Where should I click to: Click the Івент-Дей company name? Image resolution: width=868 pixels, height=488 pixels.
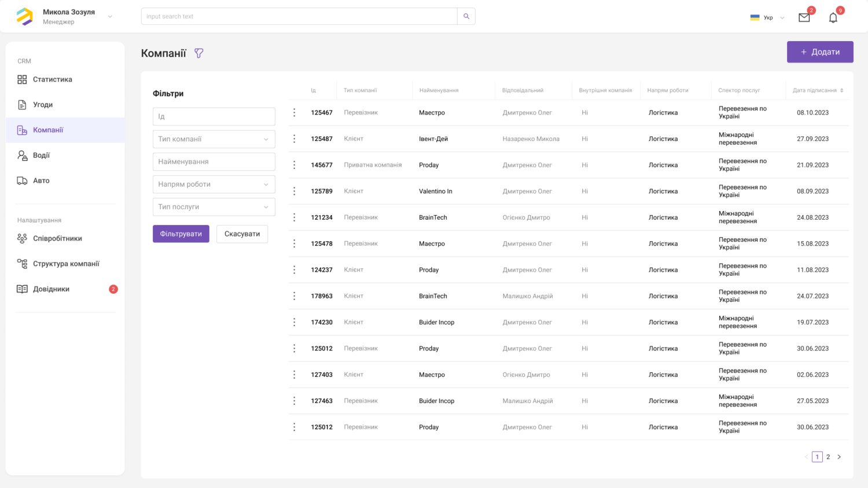[433, 139]
